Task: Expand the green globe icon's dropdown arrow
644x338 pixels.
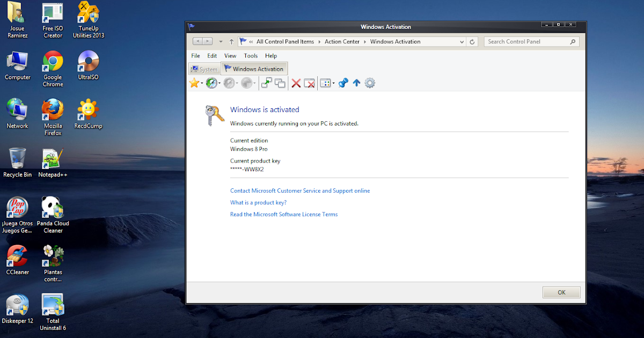Action: click(220, 84)
